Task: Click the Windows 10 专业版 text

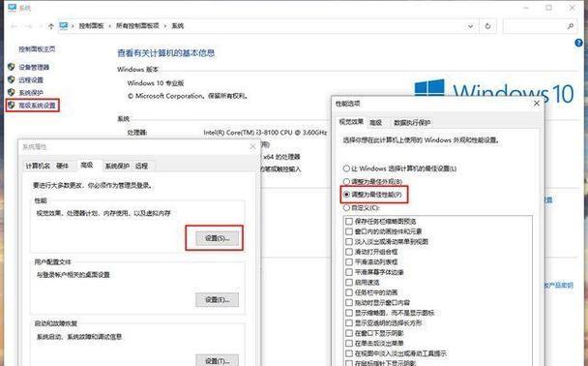Action: [x=156, y=83]
